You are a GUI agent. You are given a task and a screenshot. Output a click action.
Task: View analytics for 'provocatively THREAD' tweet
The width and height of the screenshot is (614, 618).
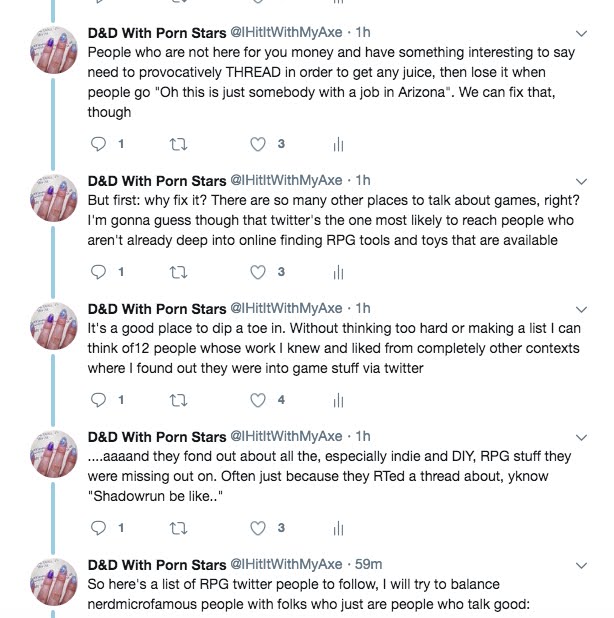coord(338,144)
